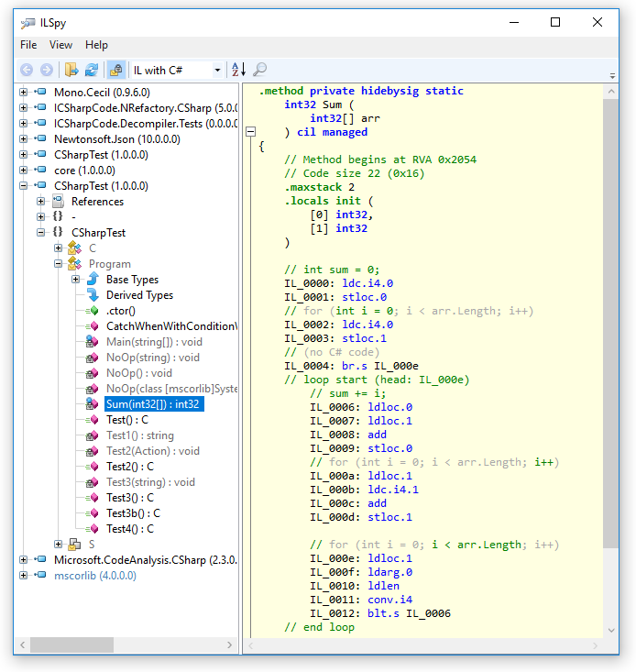Image resolution: width=636 pixels, height=672 pixels.
Task: Expand the ICSharpCode.Decompiler.Tests node
Action: coord(24,123)
